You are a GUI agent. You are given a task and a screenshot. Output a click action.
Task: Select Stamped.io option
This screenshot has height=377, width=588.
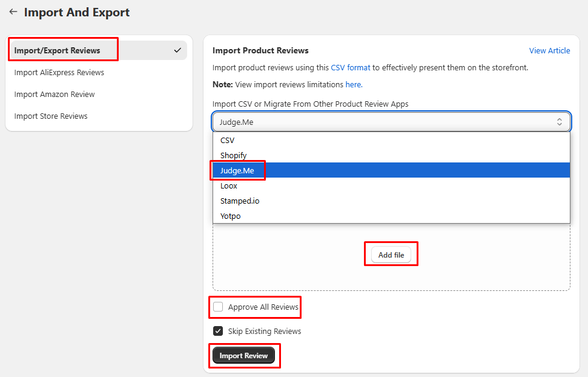(391, 201)
